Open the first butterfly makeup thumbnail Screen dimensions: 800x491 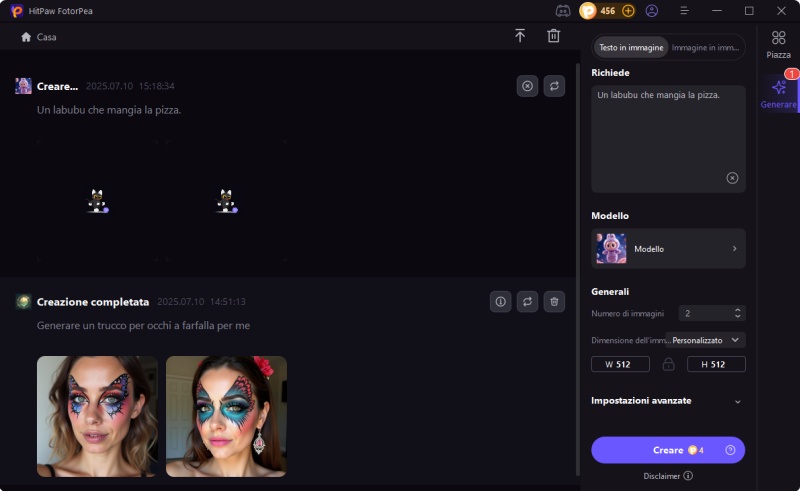[x=97, y=416]
